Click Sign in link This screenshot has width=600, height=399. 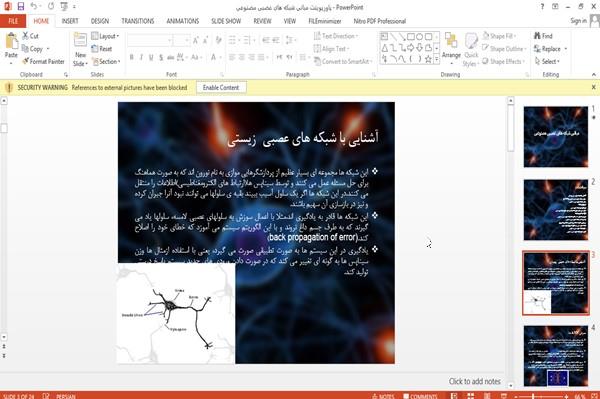(578, 21)
